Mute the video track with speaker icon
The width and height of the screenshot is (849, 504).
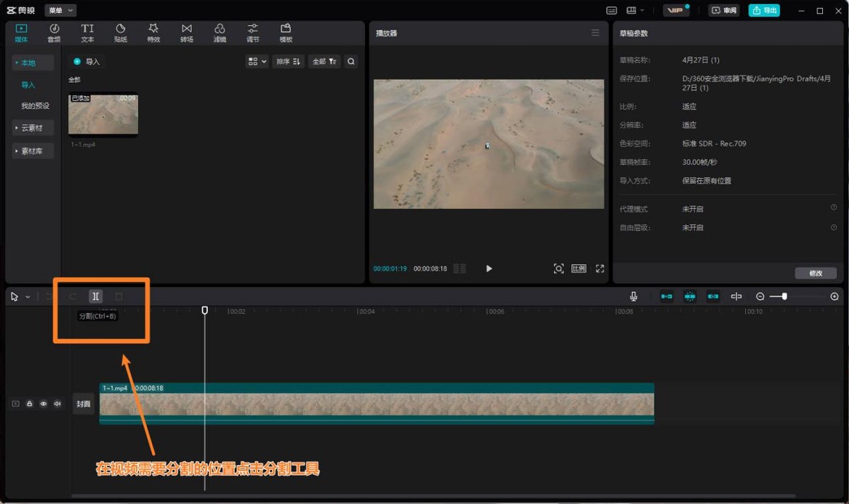[x=57, y=404]
